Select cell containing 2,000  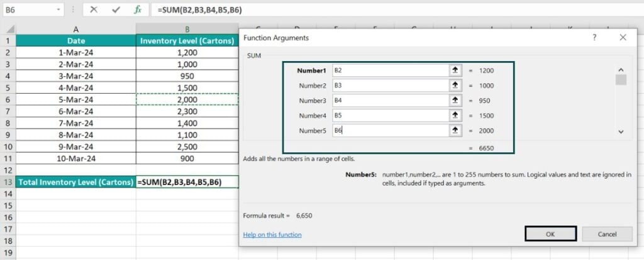pos(187,99)
